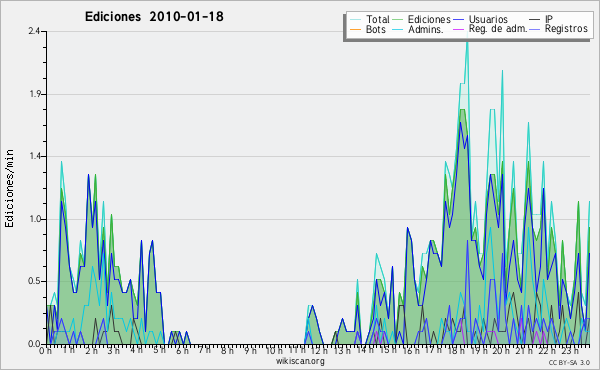Click the '16 h' x-axis label

click(411, 351)
